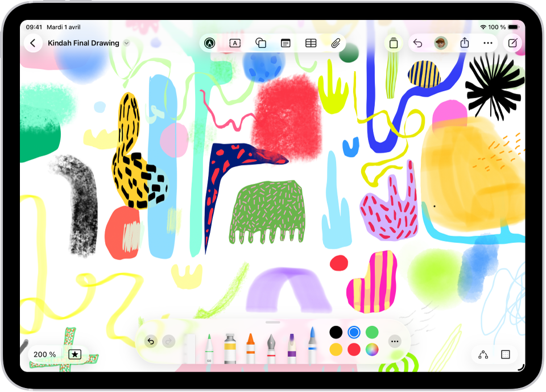Insert a text box
This screenshot has width=546, height=392.
[234, 43]
